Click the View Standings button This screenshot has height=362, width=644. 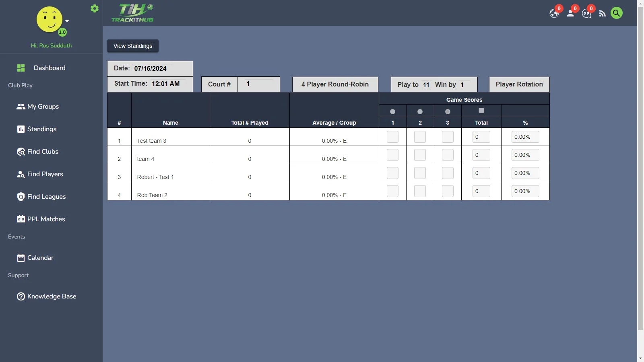[x=133, y=46]
